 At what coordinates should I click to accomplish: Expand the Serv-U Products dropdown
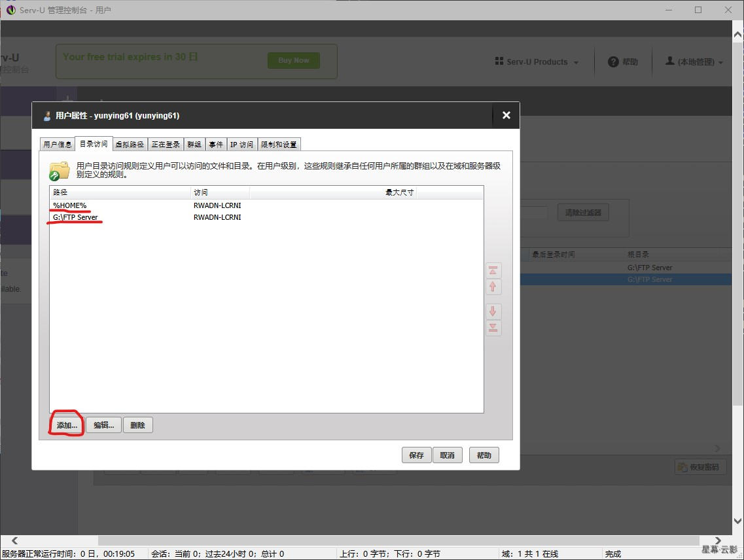(537, 62)
